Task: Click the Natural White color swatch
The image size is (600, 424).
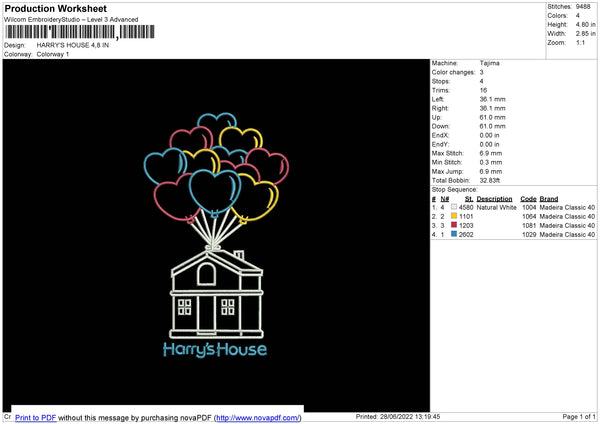Action: [x=454, y=207]
